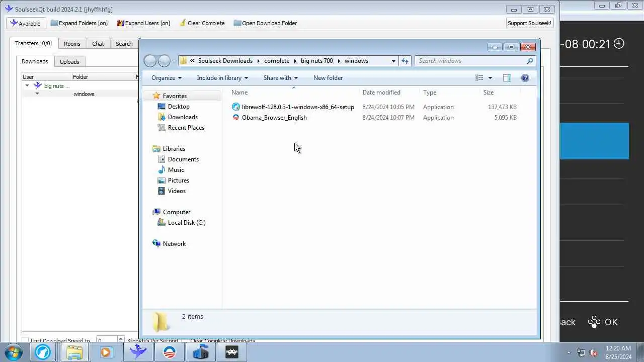Click Support Soulseek! button
This screenshot has height=362, width=644.
click(530, 23)
